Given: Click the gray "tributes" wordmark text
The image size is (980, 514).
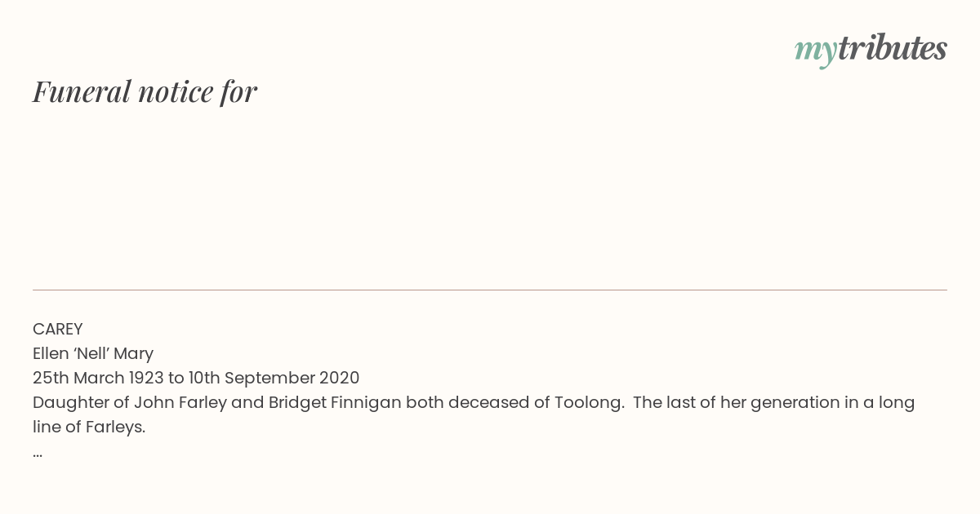Looking at the screenshot, I should pos(892,49).
